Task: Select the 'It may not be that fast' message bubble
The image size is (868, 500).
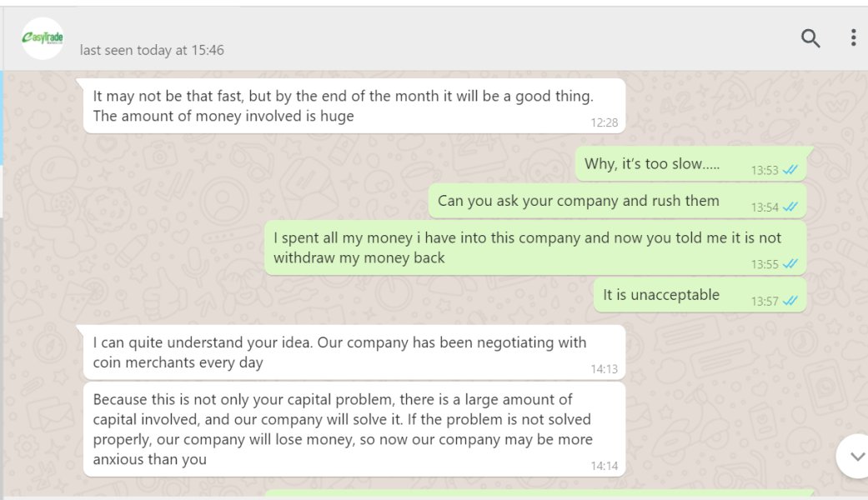Action: (x=354, y=106)
